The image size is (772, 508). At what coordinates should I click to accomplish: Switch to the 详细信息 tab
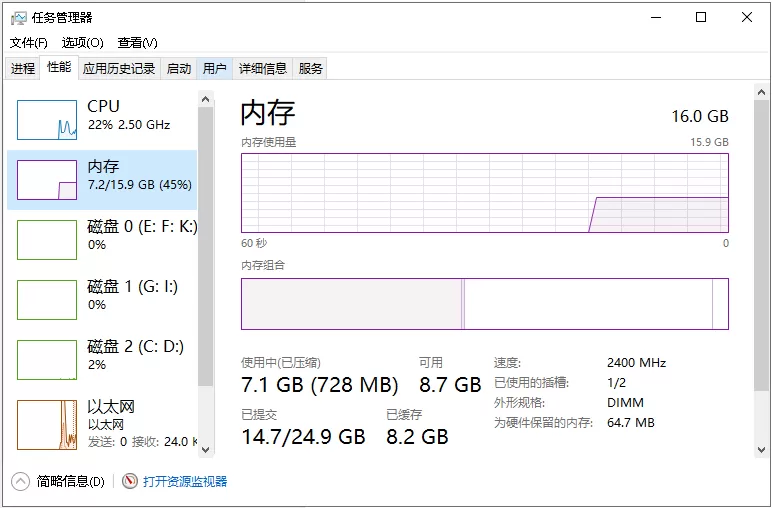(262, 69)
